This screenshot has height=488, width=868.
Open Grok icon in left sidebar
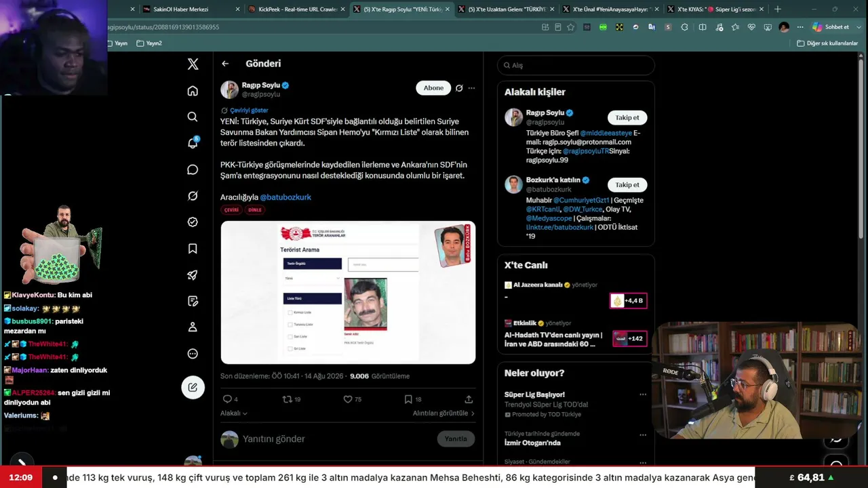(193, 196)
